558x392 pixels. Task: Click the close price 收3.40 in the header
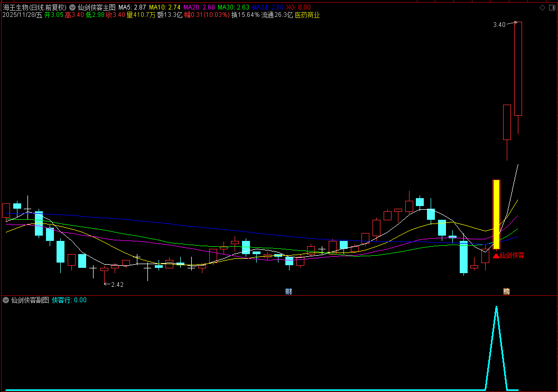(x=116, y=15)
